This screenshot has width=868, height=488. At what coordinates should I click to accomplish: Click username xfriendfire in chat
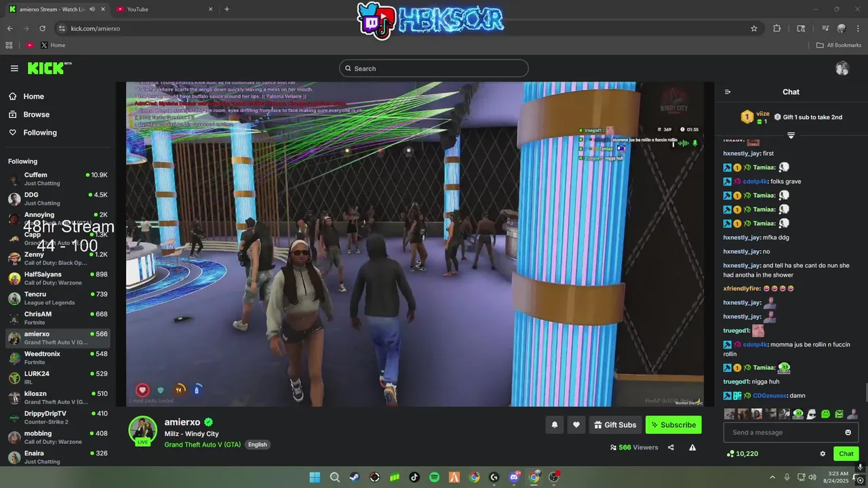(741, 289)
